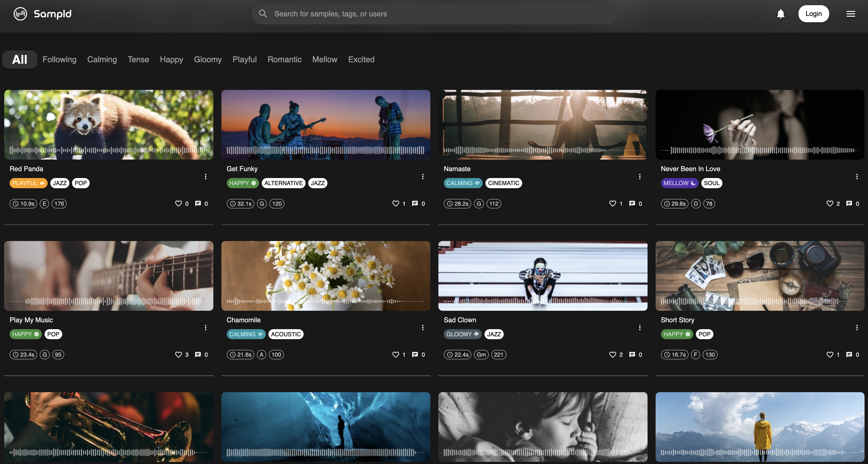The image size is (868, 464).
Task: Open Short Story more options menu
Action: [x=856, y=327]
